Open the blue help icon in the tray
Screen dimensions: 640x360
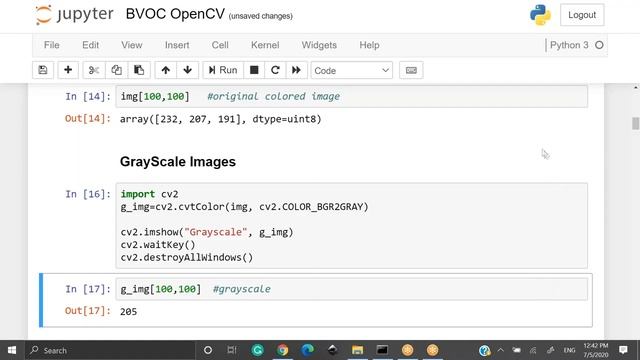pos(484,350)
